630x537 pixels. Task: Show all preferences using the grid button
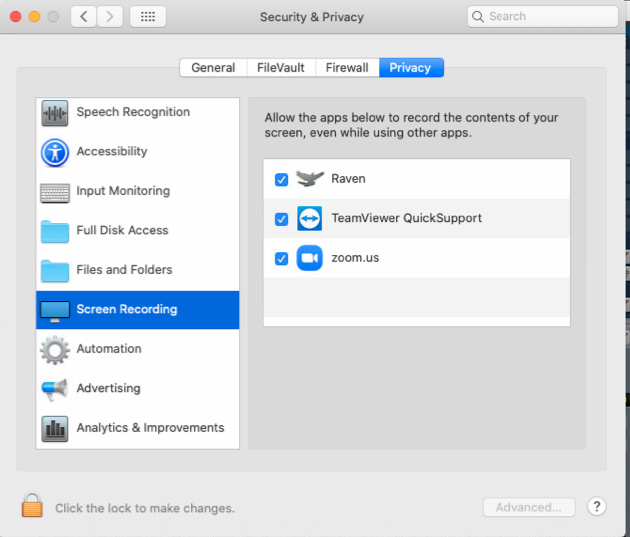pos(148,17)
